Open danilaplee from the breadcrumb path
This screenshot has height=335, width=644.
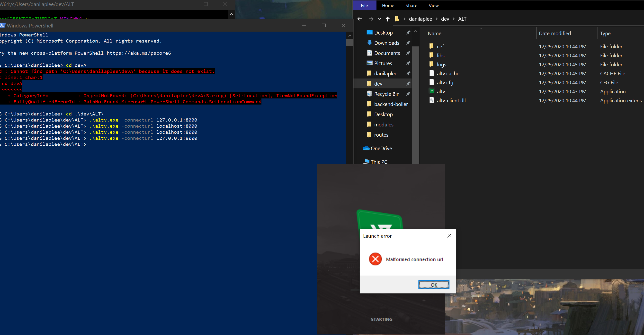420,19
